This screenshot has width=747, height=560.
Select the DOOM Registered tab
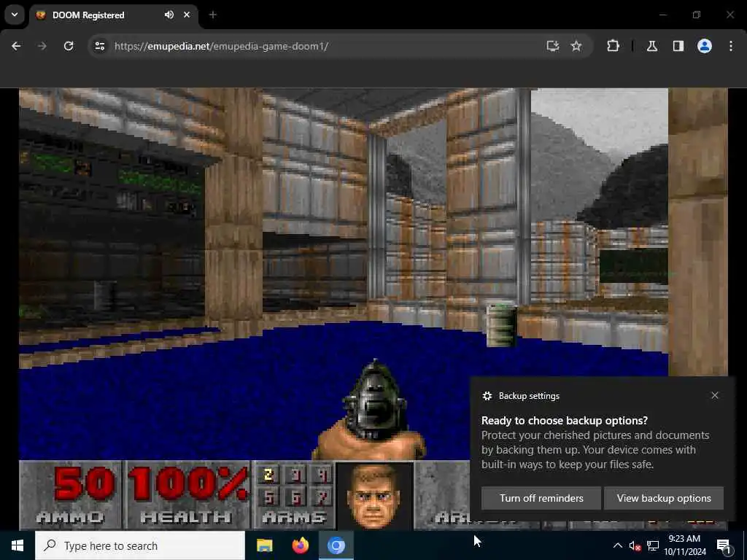point(113,15)
